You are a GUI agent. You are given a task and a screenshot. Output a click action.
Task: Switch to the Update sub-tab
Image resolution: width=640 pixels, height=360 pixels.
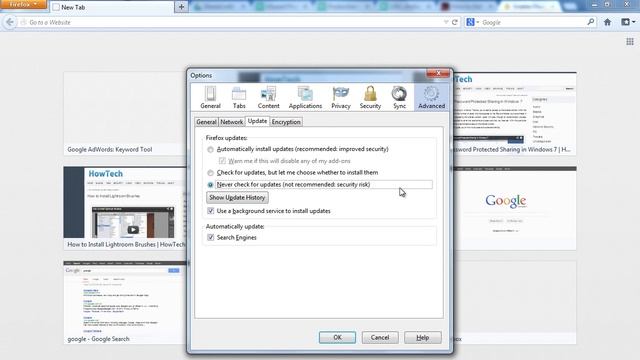pyautogui.click(x=257, y=121)
